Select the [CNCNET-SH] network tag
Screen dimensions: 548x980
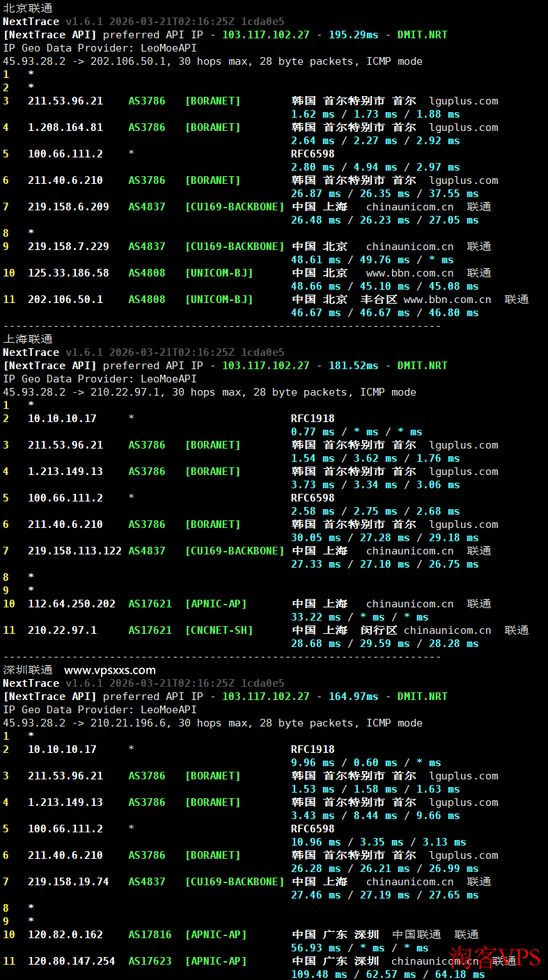[x=219, y=630]
